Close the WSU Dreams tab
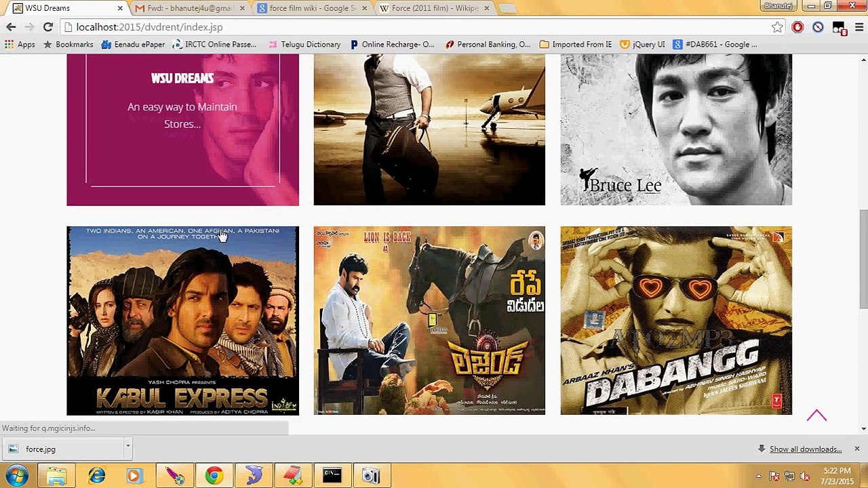The width and height of the screenshot is (868, 488). pyautogui.click(x=120, y=8)
